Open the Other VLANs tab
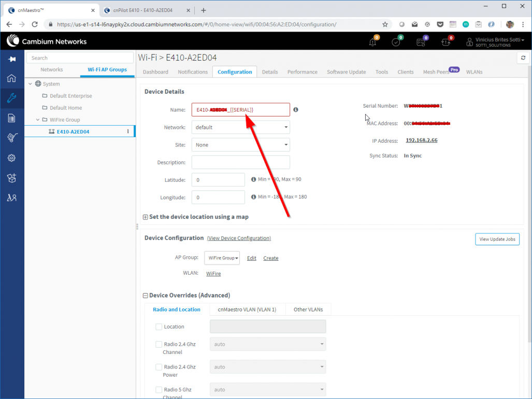Viewport: 532px width, 399px height. pos(308,309)
